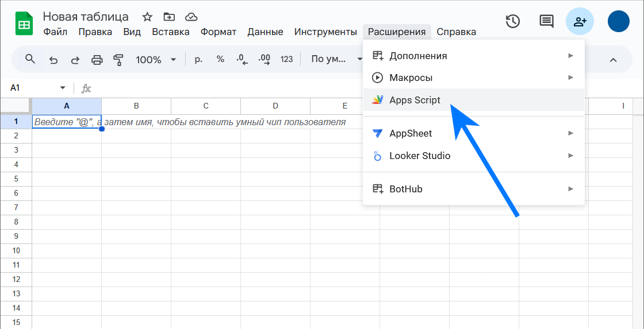Click the format as percent button

click(x=220, y=59)
